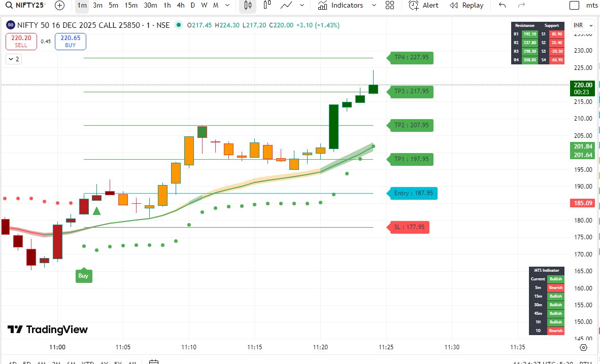Viewport: 600px width, 364px height.
Task: Select the TP2 : 207.95 label
Action: pos(411,125)
